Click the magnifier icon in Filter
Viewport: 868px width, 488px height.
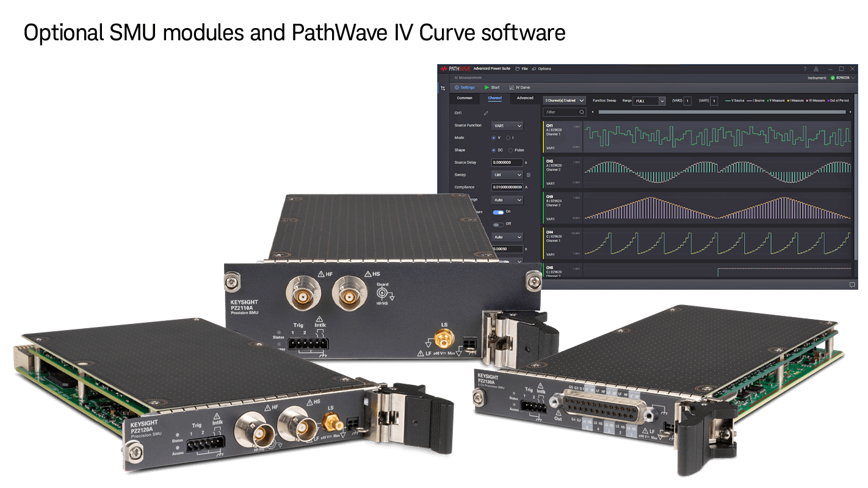pyautogui.click(x=582, y=112)
